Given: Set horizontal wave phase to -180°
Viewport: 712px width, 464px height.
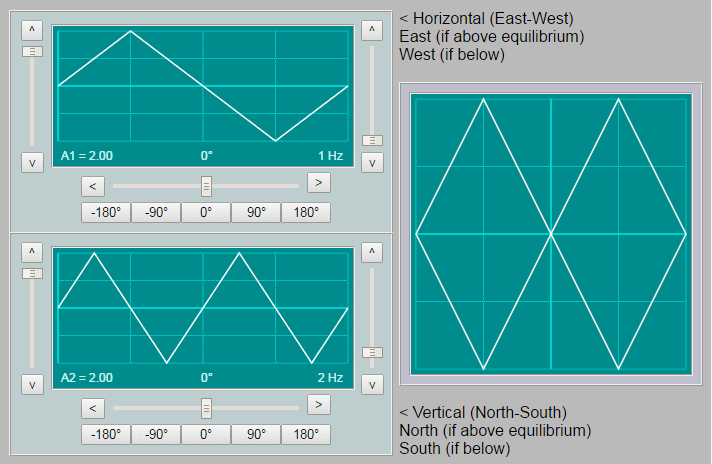Looking at the screenshot, I should (x=106, y=212).
